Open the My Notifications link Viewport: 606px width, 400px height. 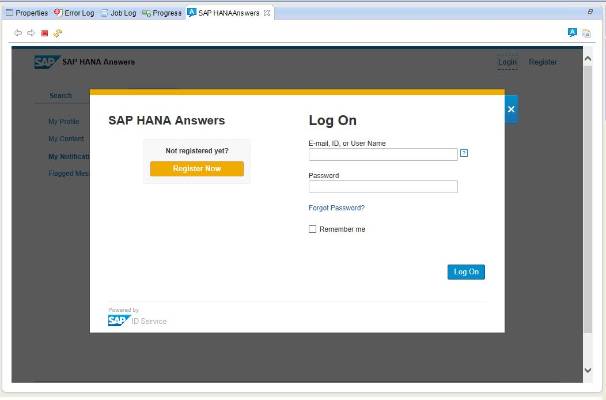tap(69, 157)
